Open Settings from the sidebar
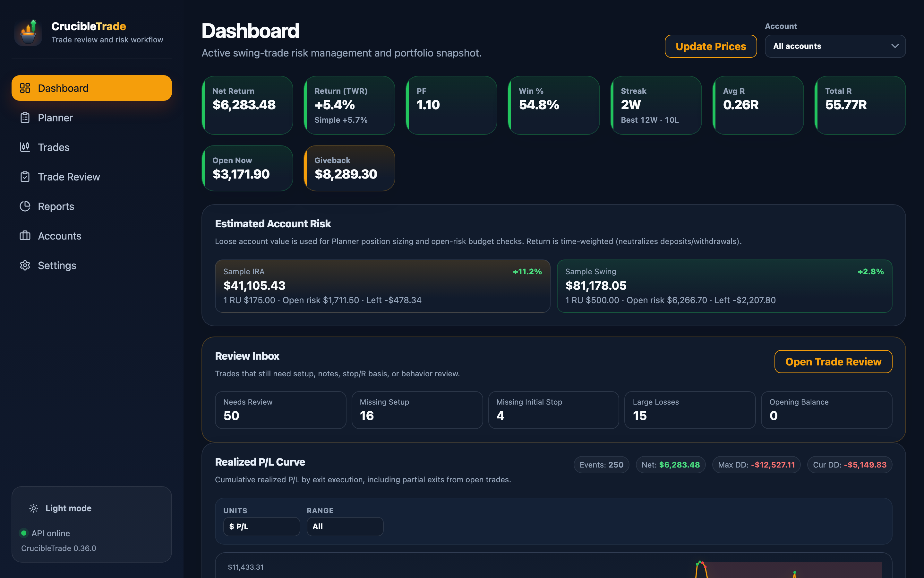This screenshot has width=924, height=578. [x=92, y=265]
